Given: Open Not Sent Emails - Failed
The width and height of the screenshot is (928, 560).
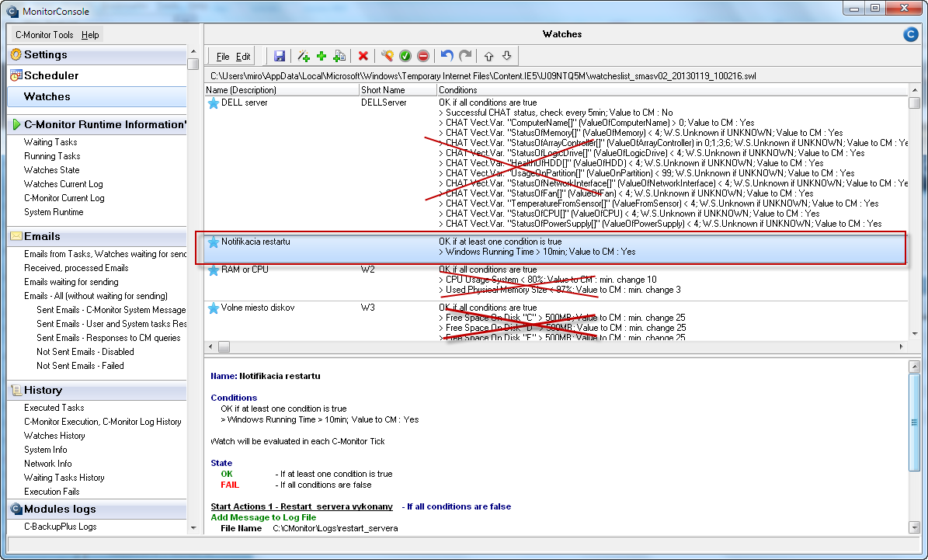Looking at the screenshot, I should tap(80, 366).
